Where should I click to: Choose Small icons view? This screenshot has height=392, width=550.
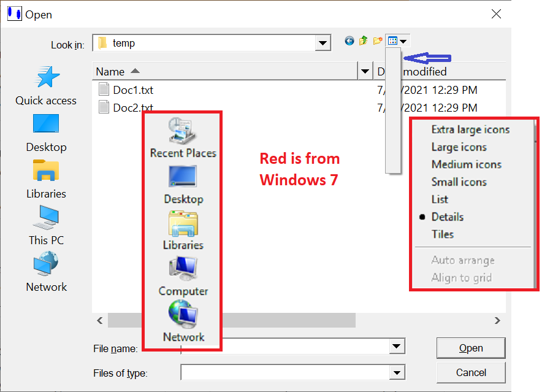[x=459, y=182]
